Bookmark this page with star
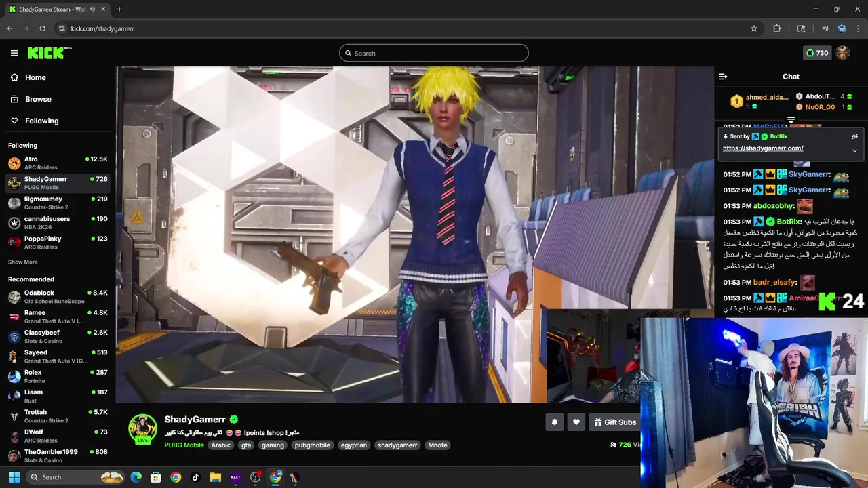The image size is (868, 488). click(x=753, y=28)
